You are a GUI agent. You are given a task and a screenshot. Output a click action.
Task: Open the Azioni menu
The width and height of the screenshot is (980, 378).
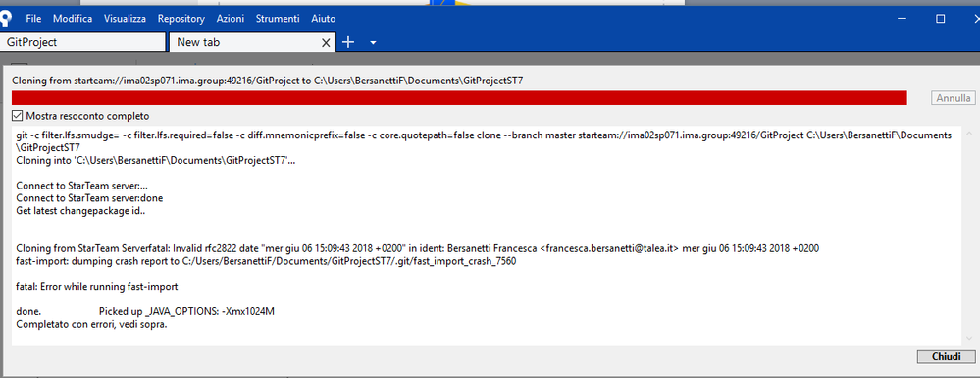coord(230,19)
